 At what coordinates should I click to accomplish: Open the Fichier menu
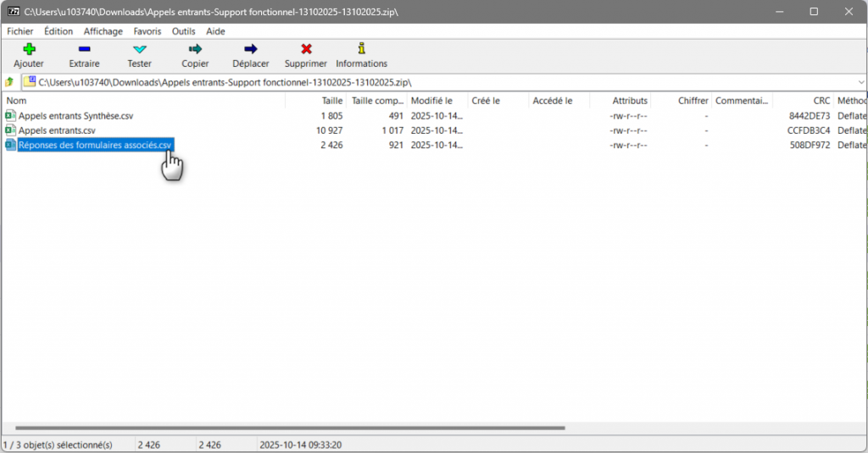pyautogui.click(x=19, y=31)
